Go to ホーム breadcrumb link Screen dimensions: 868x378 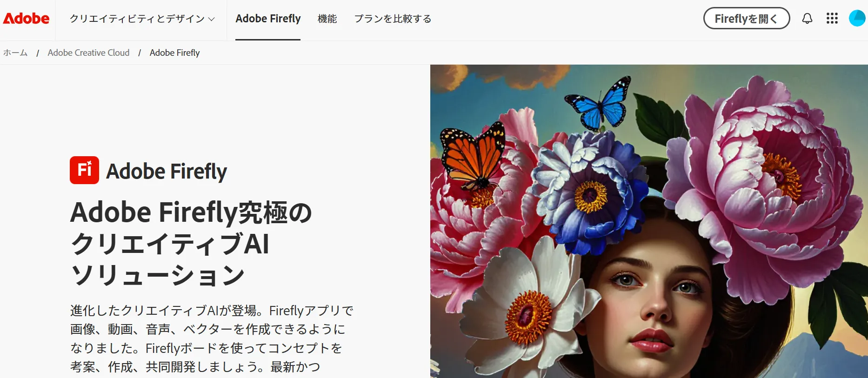pos(15,53)
